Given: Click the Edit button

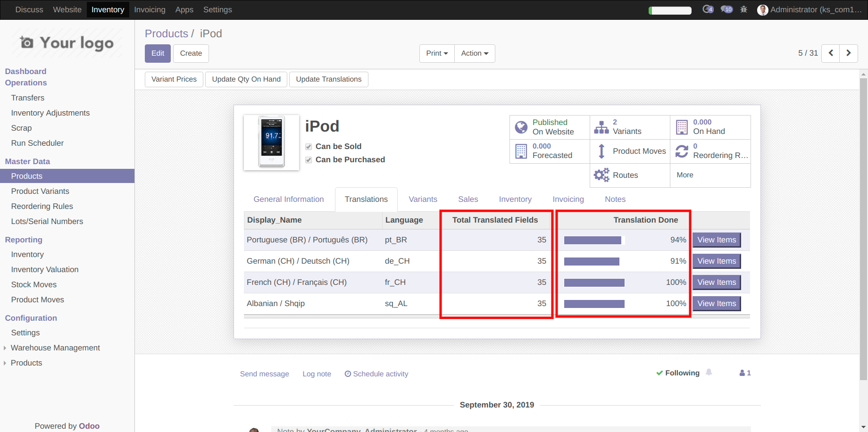Looking at the screenshot, I should point(158,53).
